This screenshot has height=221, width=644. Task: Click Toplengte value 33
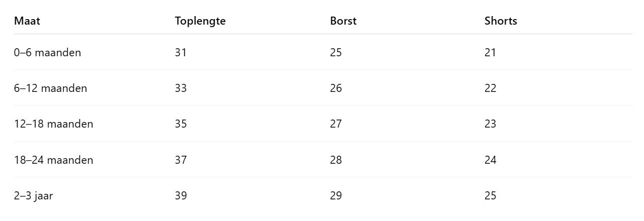point(181,88)
